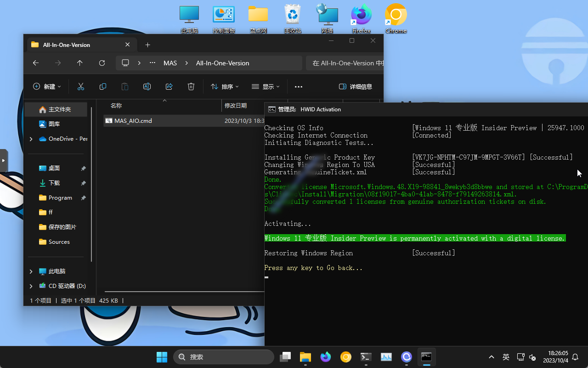The image size is (588, 368).
Task: Click MAS in the breadcrumb path
Action: tap(170, 63)
